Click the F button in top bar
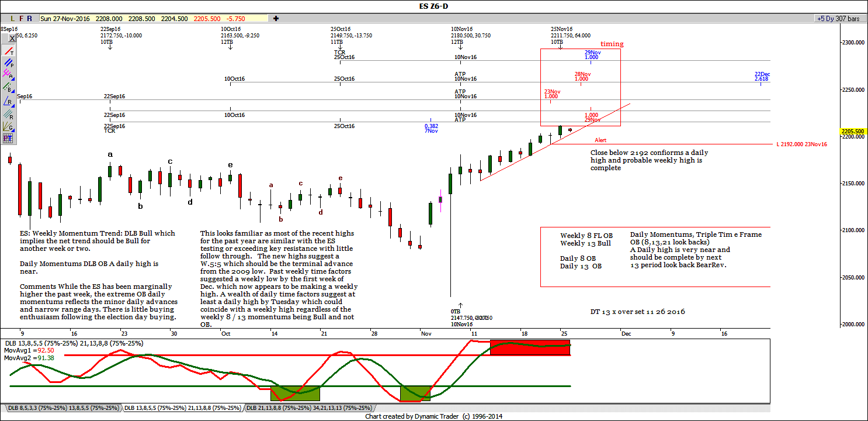868x421 pixels. click(x=21, y=19)
